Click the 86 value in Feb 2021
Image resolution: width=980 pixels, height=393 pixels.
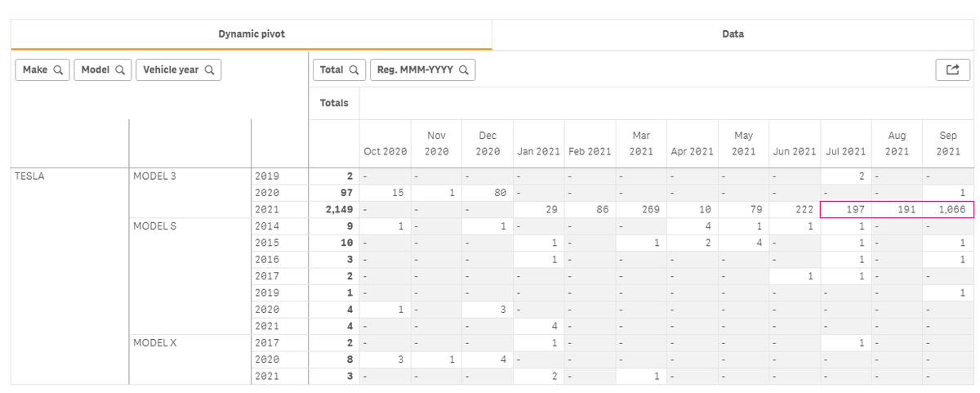590,209
